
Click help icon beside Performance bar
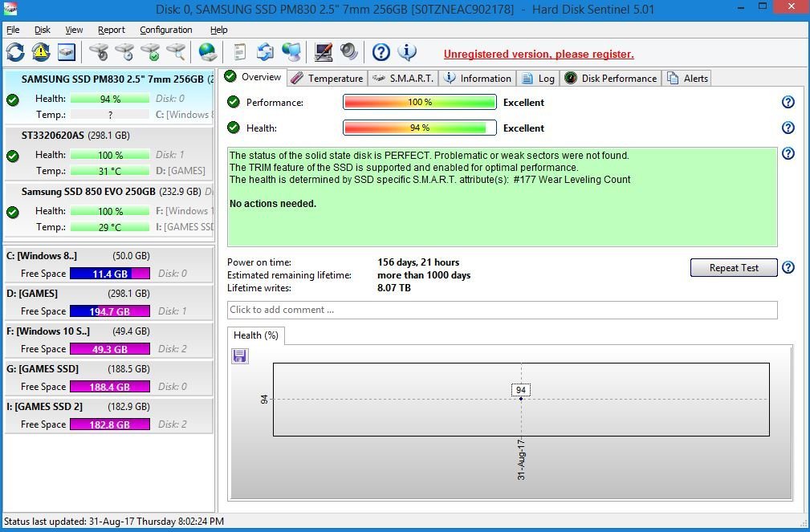point(788,102)
